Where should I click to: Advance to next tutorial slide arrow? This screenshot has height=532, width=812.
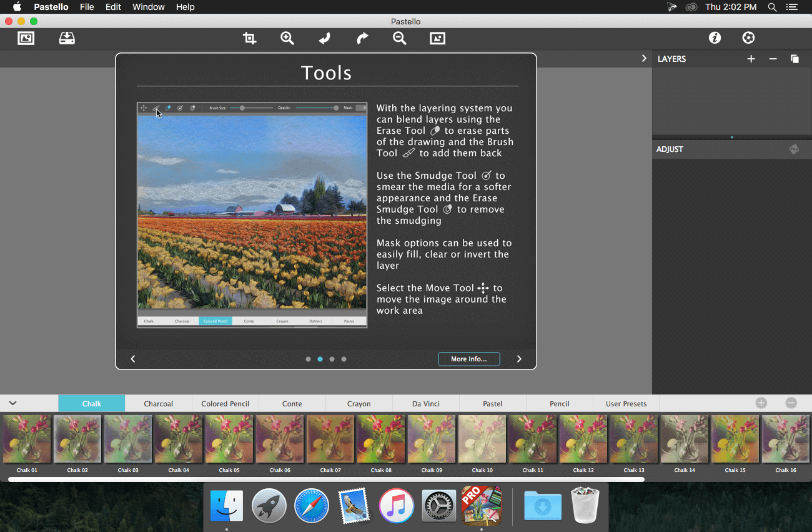pos(519,359)
